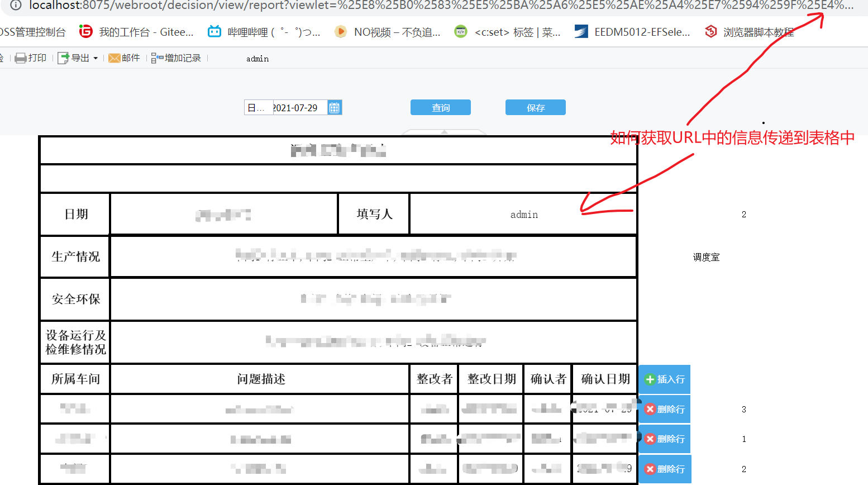Select the 问题描述 column header

(261, 379)
